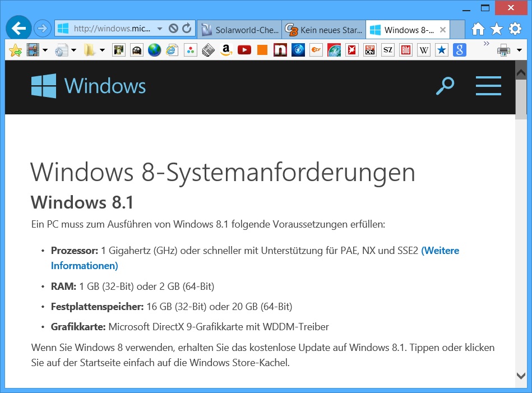532x393 pixels.
Task: Click the scrollbar up arrow
Action: [521, 72]
